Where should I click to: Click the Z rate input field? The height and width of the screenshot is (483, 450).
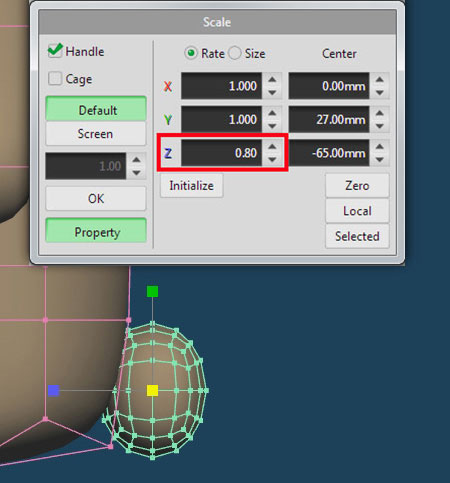(x=221, y=153)
